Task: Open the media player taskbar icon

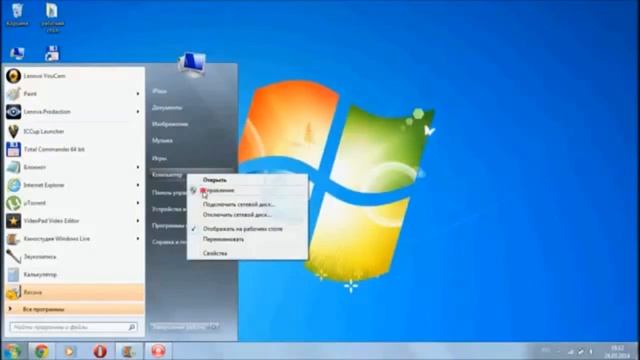Action: pyautogui.click(x=70, y=351)
